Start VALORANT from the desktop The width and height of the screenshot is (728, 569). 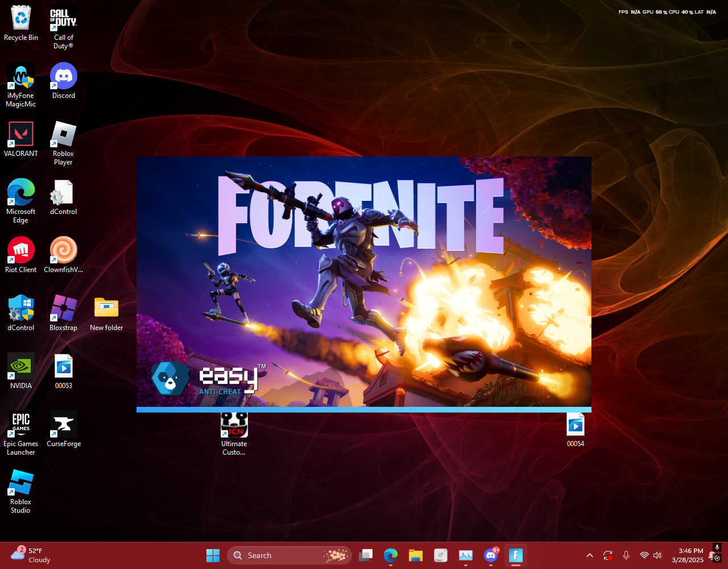(21, 139)
